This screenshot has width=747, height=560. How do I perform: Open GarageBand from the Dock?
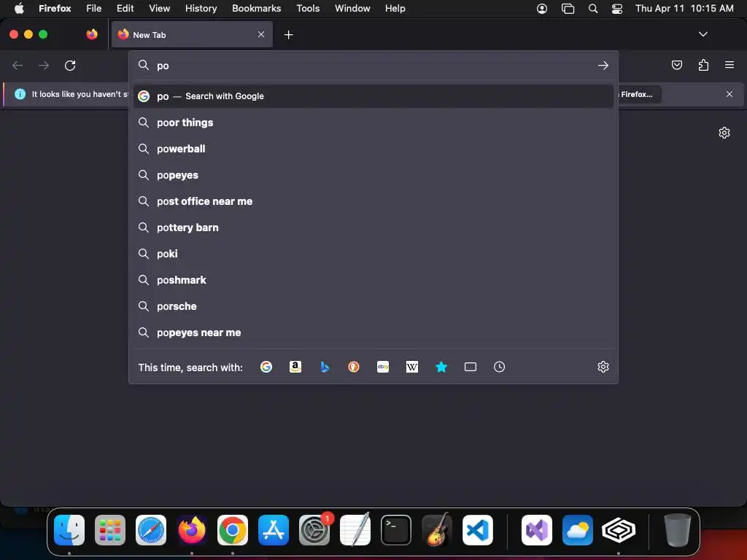pyautogui.click(x=437, y=529)
